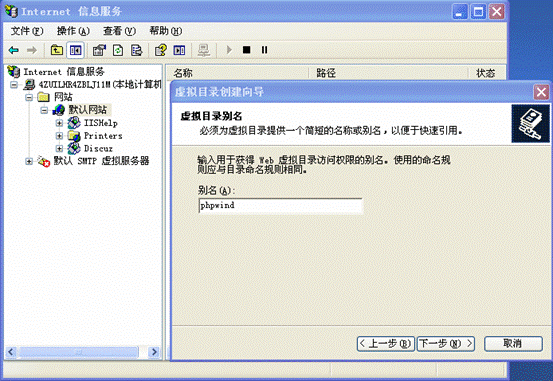Click the gear icon beside IISHelp
Screen dimensions: 553x381
74,123
